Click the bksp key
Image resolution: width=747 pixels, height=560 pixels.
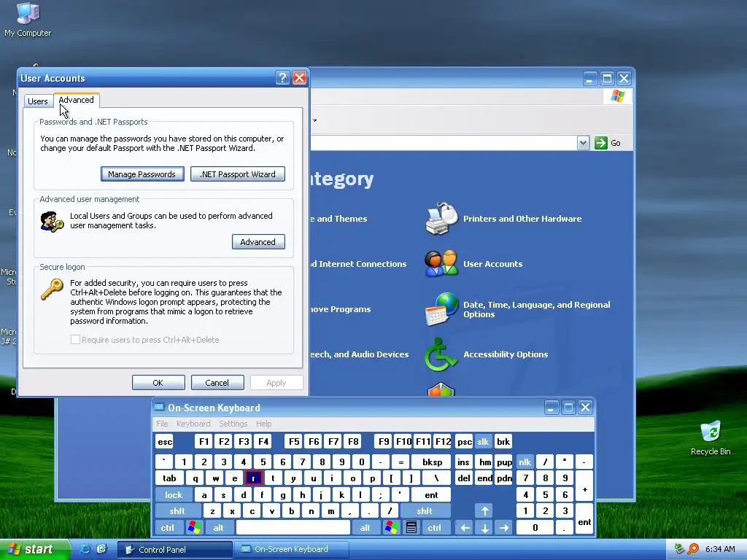[x=432, y=462]
